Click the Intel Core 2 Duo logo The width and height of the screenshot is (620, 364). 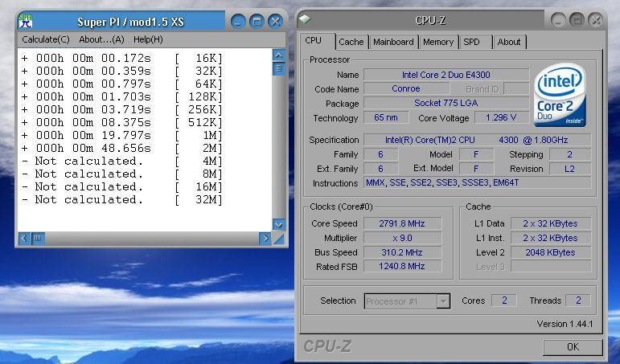click(x=560, y=95)
